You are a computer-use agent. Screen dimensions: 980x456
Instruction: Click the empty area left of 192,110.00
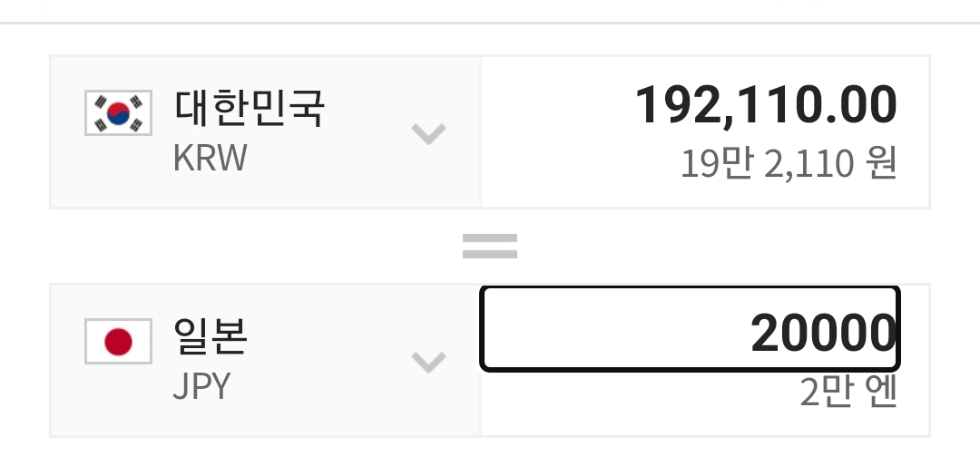pos(554,105)
